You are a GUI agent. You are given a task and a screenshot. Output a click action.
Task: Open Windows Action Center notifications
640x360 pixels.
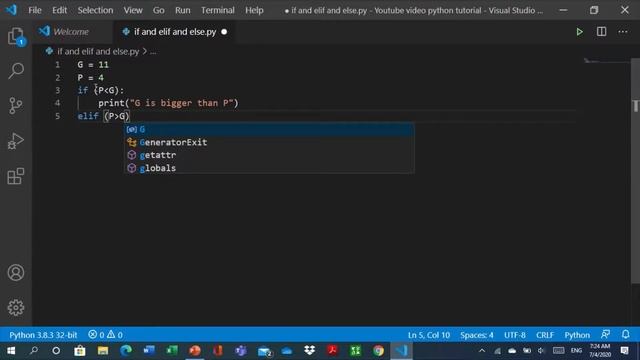point(624,351)
